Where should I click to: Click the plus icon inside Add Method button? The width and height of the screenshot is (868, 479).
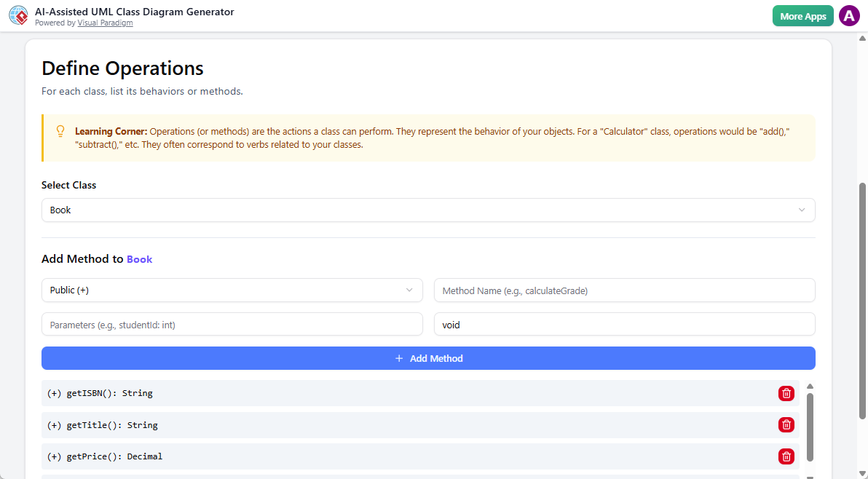398,358
